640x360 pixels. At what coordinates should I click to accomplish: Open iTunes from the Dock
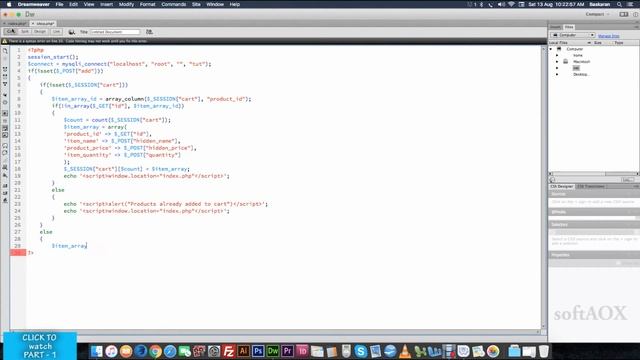pyautogui.click(x=111, y=351)
